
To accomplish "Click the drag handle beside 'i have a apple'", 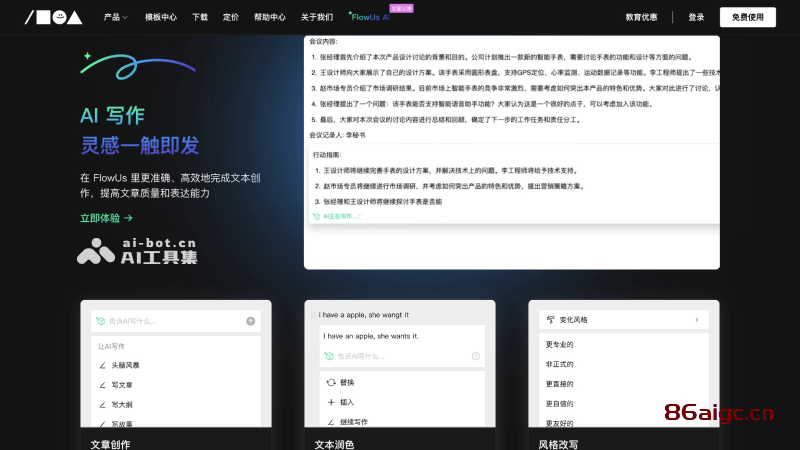I will [x=313, y=315].
